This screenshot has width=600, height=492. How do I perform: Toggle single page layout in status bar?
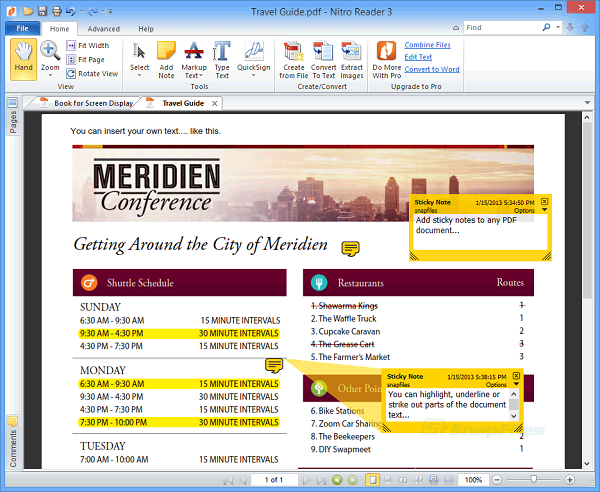tap(372, 480)
